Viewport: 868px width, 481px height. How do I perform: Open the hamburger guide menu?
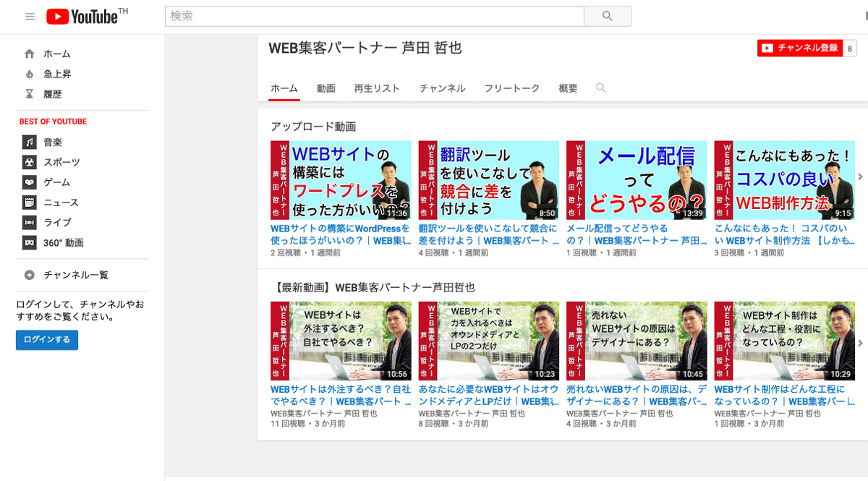pyautogui.click(x=30, y=17)
